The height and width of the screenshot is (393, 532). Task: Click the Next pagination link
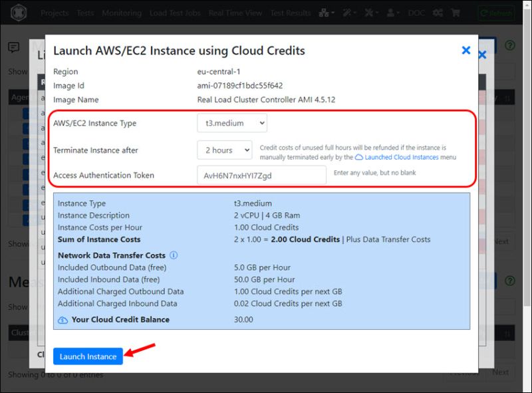point(500,372)
